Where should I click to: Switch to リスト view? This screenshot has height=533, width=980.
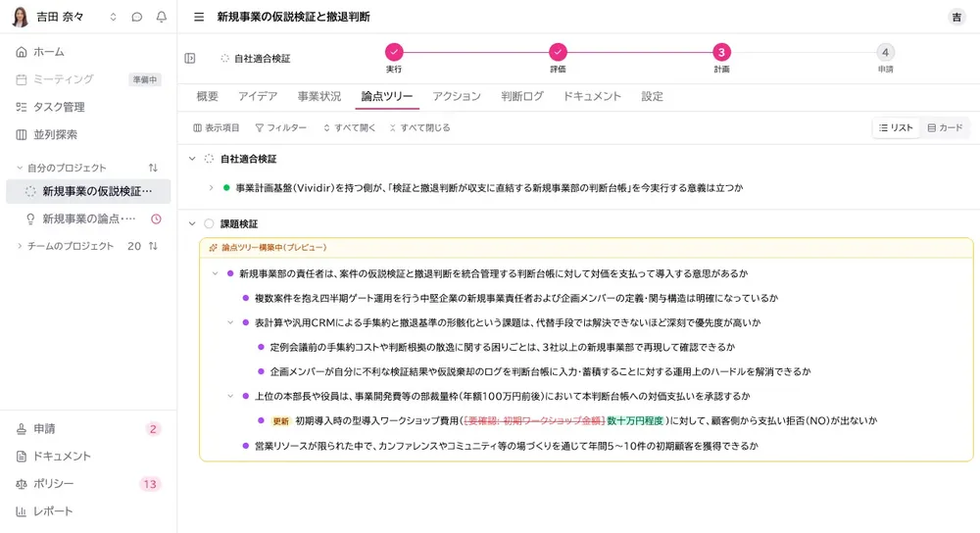pos(896,127)
